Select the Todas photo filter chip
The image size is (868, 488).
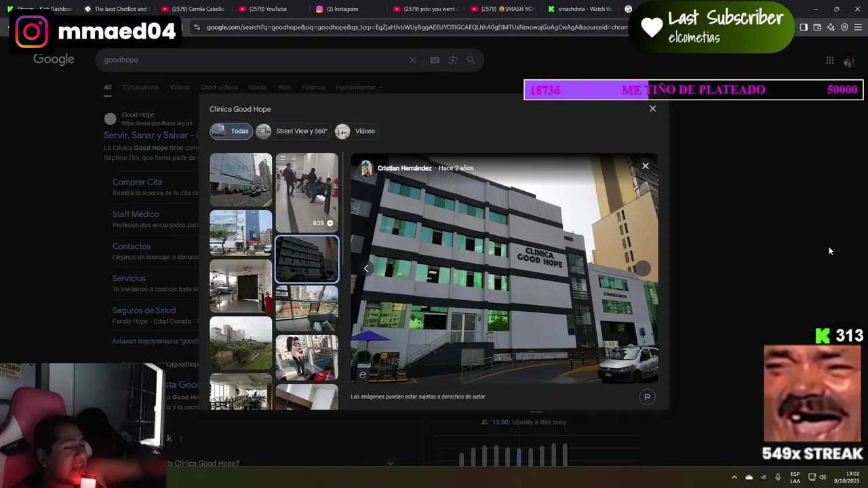tap(231, 131)
